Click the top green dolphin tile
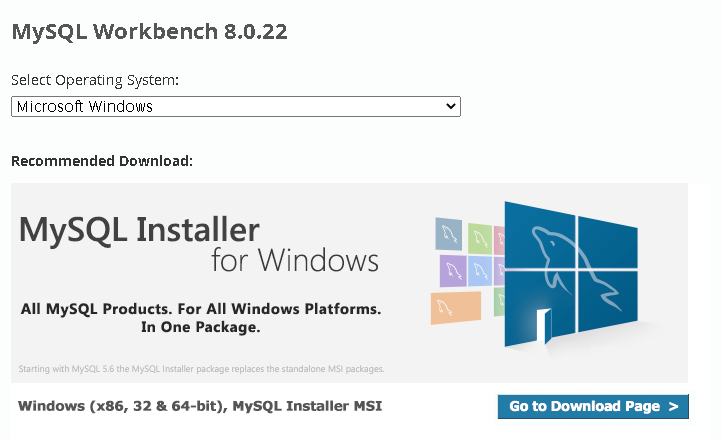This screenshot has height=440, width=722. tap(481, 238)
